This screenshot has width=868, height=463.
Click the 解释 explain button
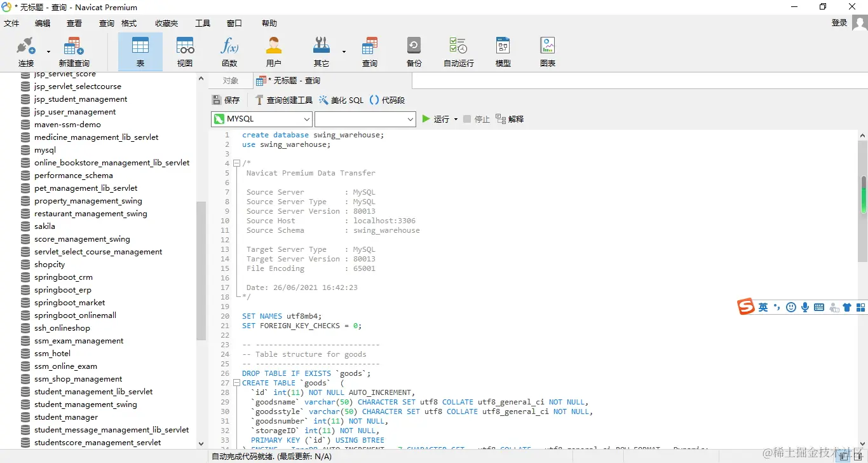coord(510,119)
